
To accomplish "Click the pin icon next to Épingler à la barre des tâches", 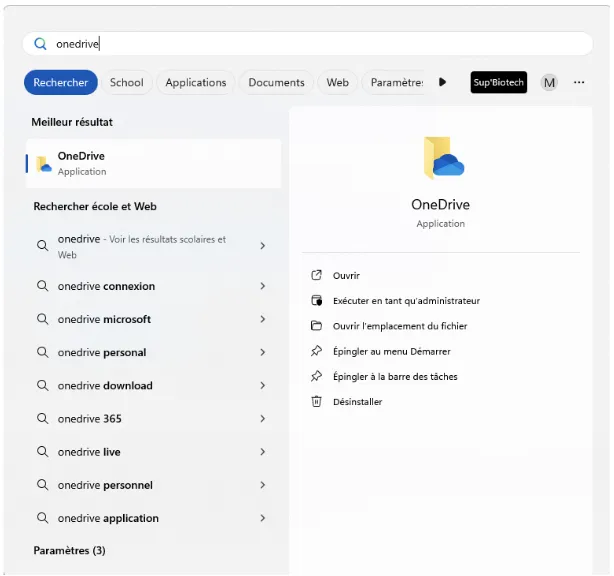I will click(x=316, y=376).
